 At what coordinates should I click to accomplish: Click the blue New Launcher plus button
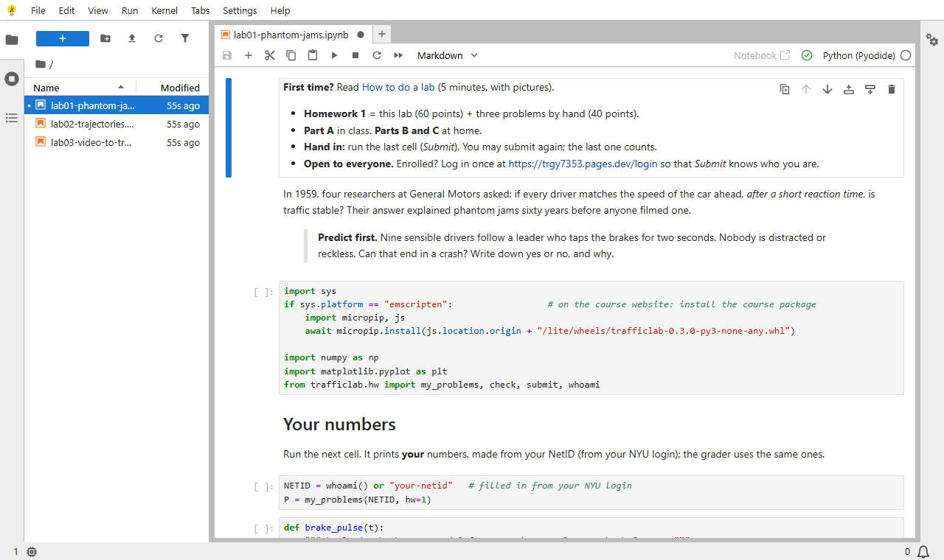click(63, 38)
